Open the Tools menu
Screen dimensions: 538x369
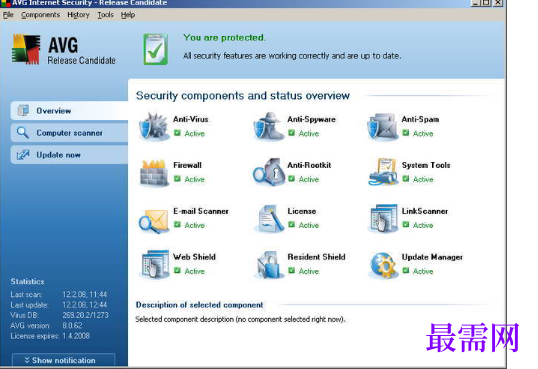click(105, 15)
